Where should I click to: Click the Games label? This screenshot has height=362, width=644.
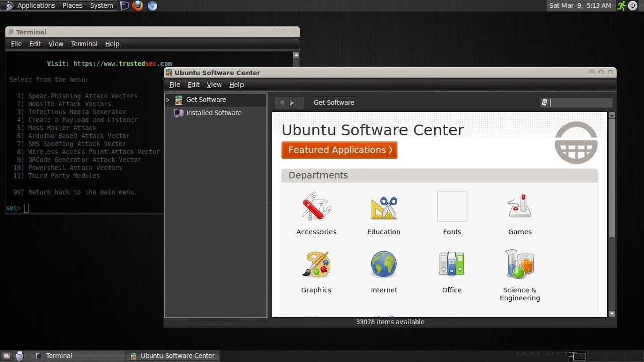[x=520, y=232]
